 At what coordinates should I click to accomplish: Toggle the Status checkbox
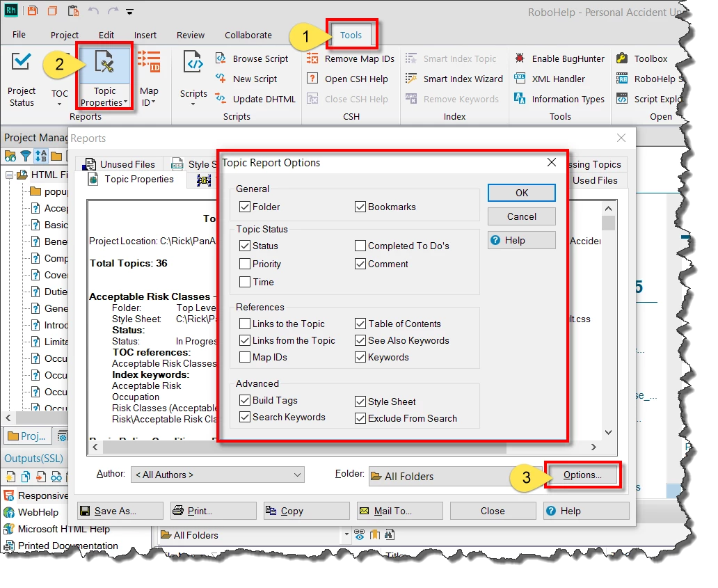click(245, 246)
